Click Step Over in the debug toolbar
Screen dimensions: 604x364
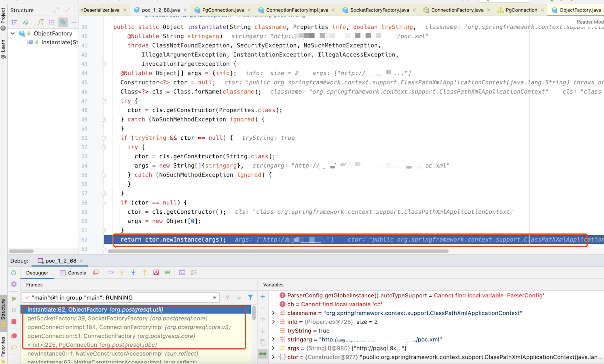[x=110, y=273]
